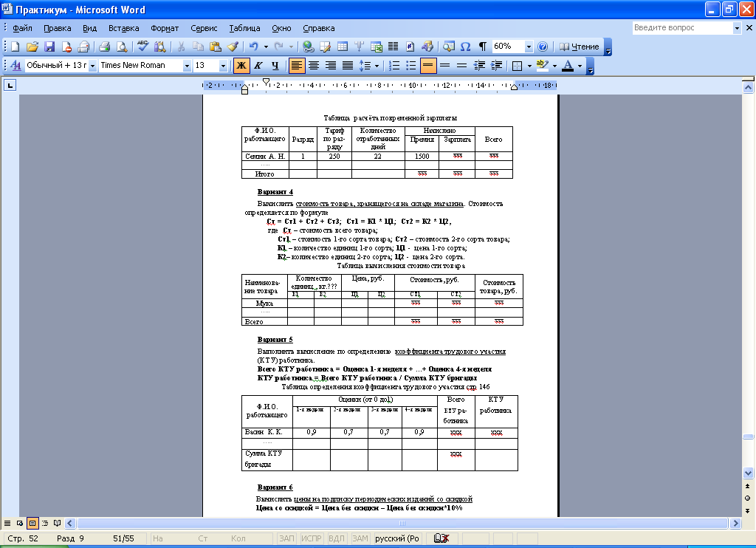The image size is (756, 548).
Task: Click the vertical scrollbar thumb
Action: [x=748, y=436]
